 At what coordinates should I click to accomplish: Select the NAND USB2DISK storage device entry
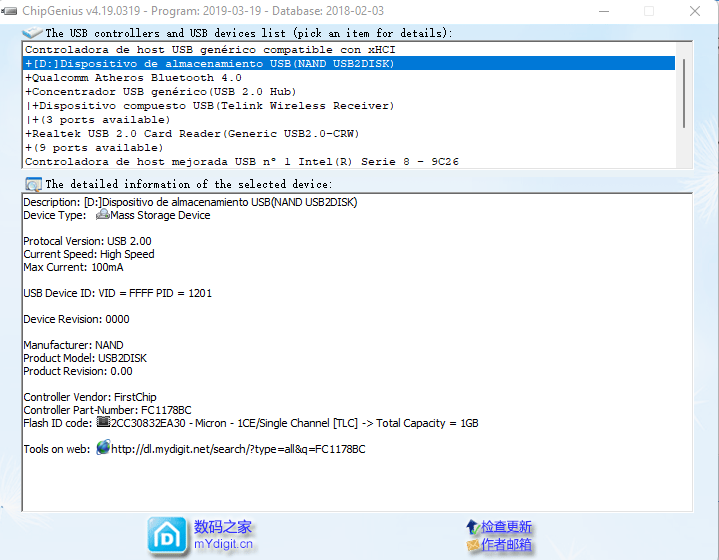(x=210, y=63)
